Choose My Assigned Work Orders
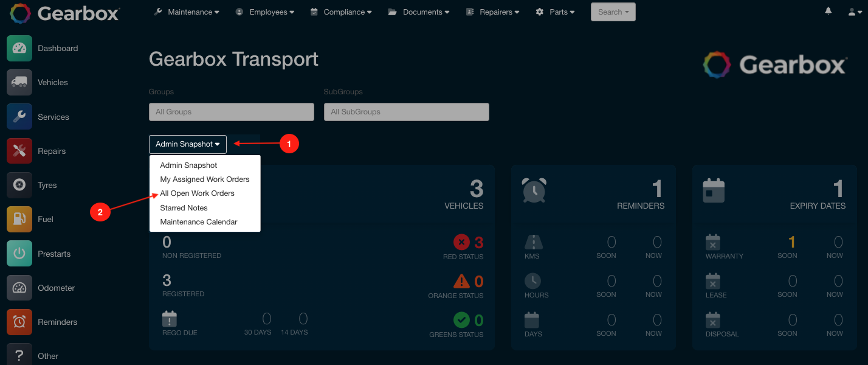The height and width of the screenshot is (365, 868). (x=205, y=179)
